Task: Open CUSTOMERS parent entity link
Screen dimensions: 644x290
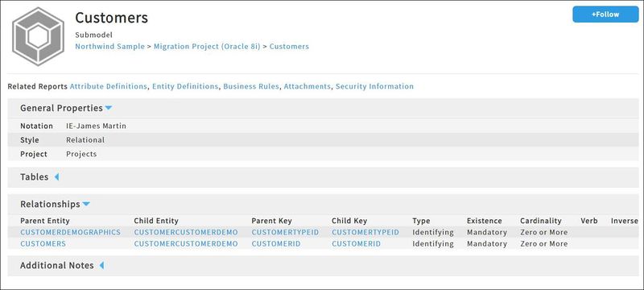Action: pos(43,243)
